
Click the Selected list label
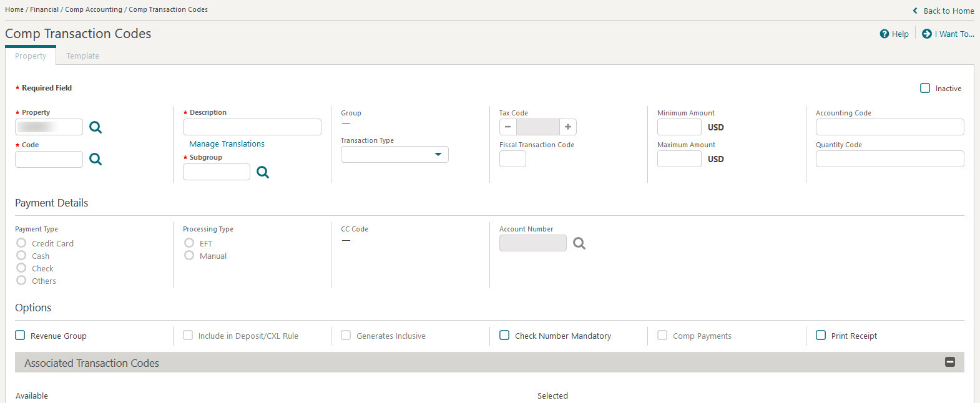pos(552,396)
